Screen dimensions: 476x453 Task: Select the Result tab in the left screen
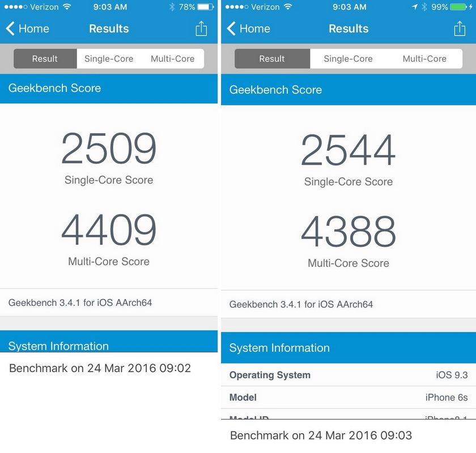[45, 58]
